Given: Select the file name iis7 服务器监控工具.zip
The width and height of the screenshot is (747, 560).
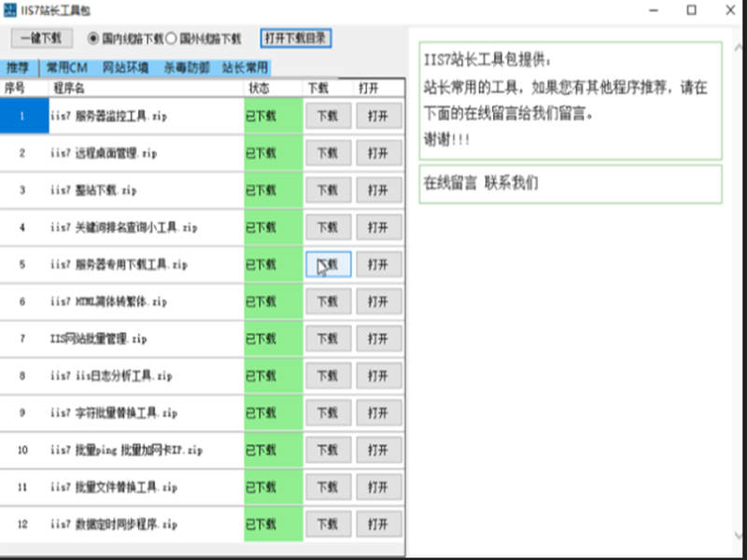Looking at the screenshot, I should tap(108, 116).
